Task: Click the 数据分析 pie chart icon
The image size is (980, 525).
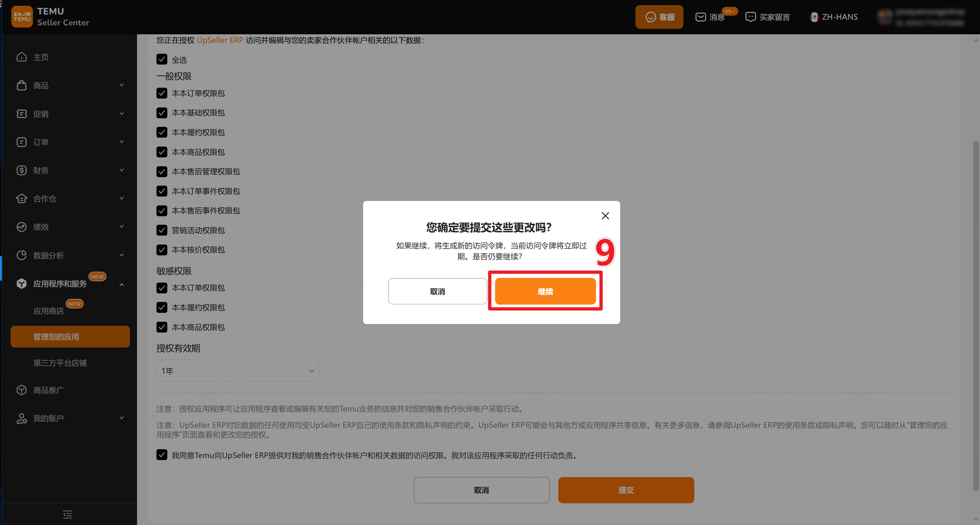Action: tap(22, 255)
